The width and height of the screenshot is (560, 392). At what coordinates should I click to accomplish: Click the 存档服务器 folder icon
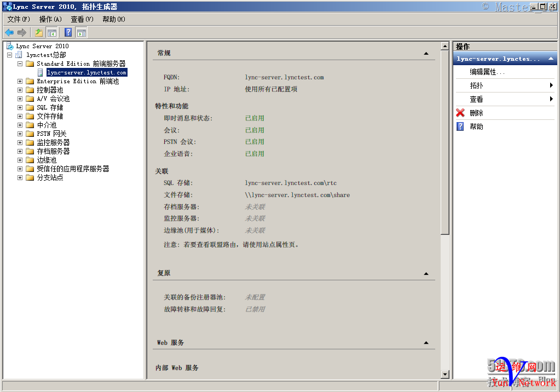pyautogui.click(x=30, y=151)
